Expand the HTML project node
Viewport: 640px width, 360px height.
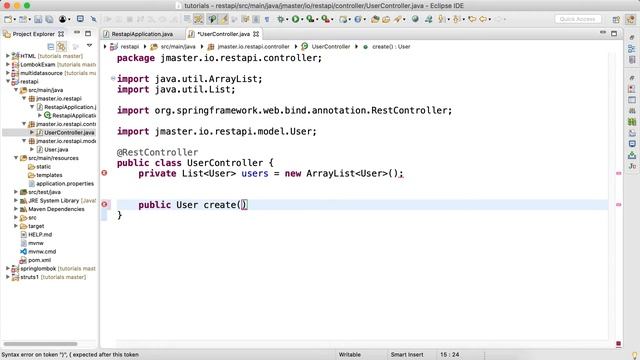click(x=8, y=56)
